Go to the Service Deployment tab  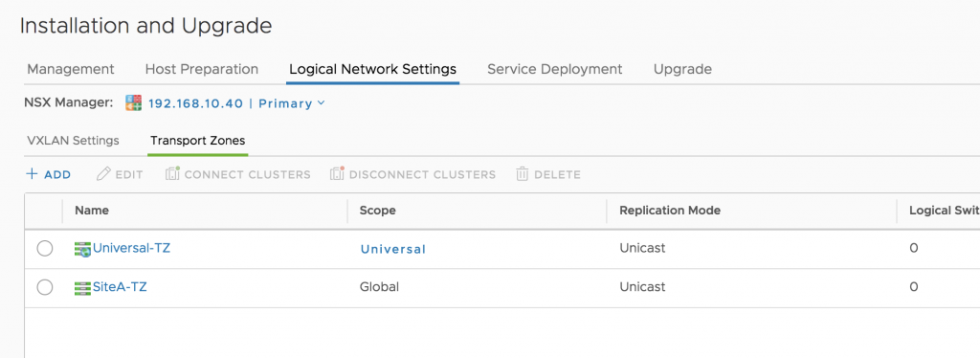555,69
